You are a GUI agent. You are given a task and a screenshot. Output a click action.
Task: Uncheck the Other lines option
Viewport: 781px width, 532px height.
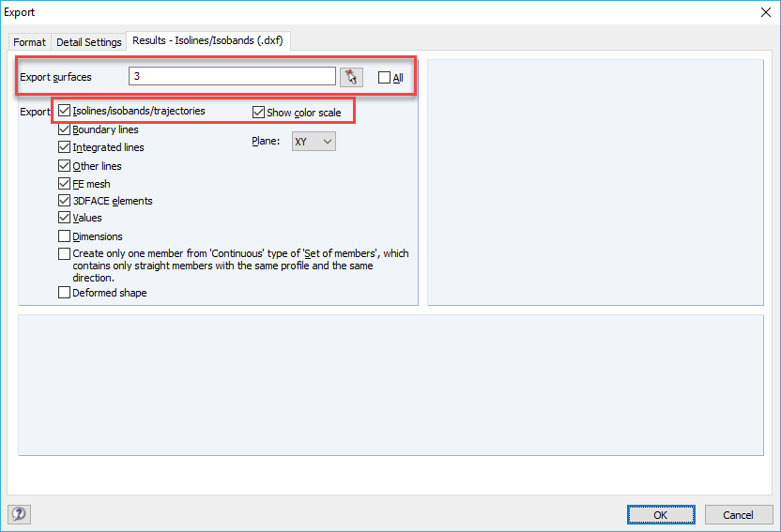[64, 166]
